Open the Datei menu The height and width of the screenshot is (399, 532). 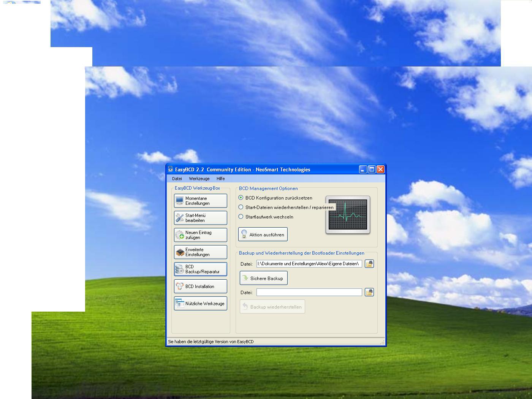(177, 179)
